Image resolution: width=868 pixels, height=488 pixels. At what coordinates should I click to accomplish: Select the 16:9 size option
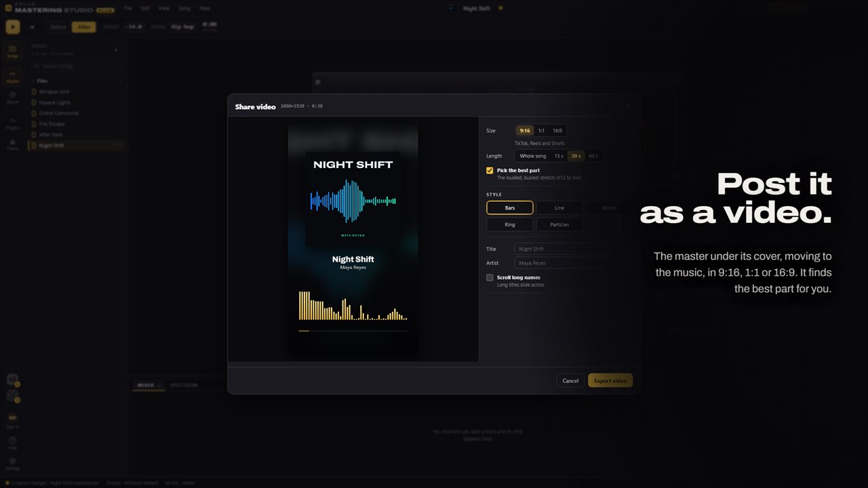click(557, 131)
